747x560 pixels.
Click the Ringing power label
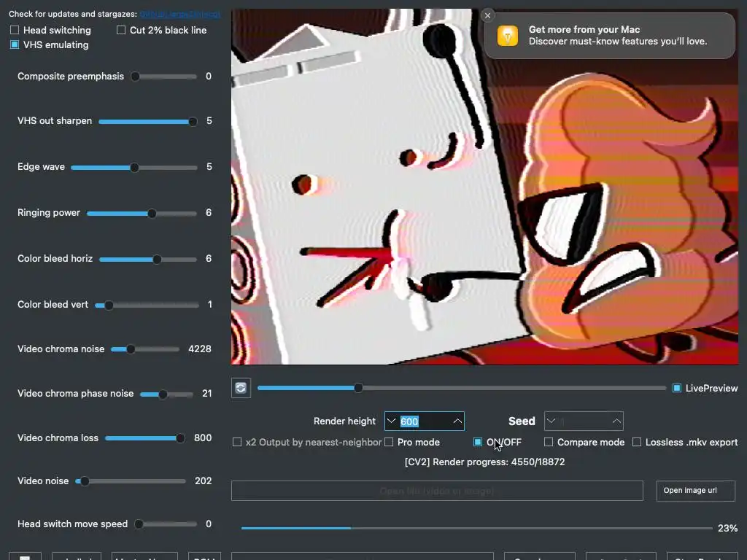(x=49, y=213)
